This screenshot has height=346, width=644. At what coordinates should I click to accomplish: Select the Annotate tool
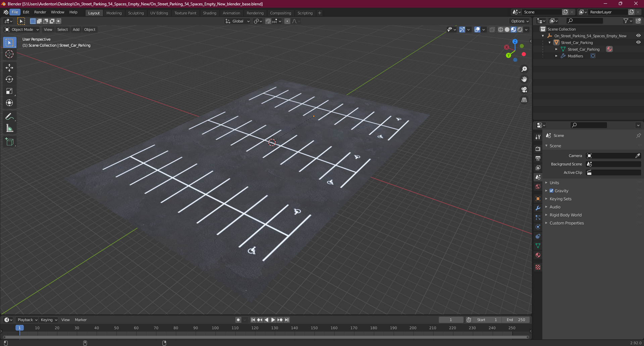pyautogui.click(x=9, y=116)
